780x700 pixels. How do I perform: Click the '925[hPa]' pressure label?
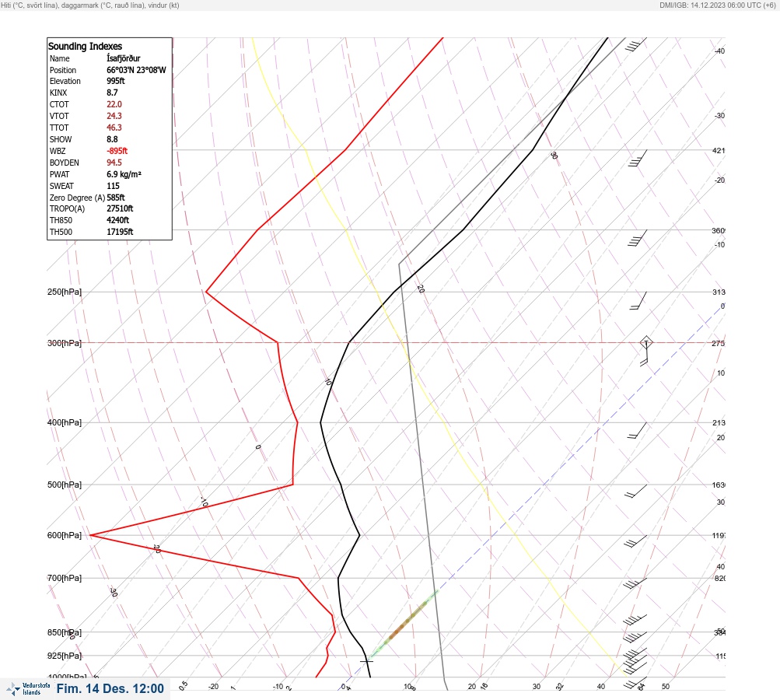65,656
